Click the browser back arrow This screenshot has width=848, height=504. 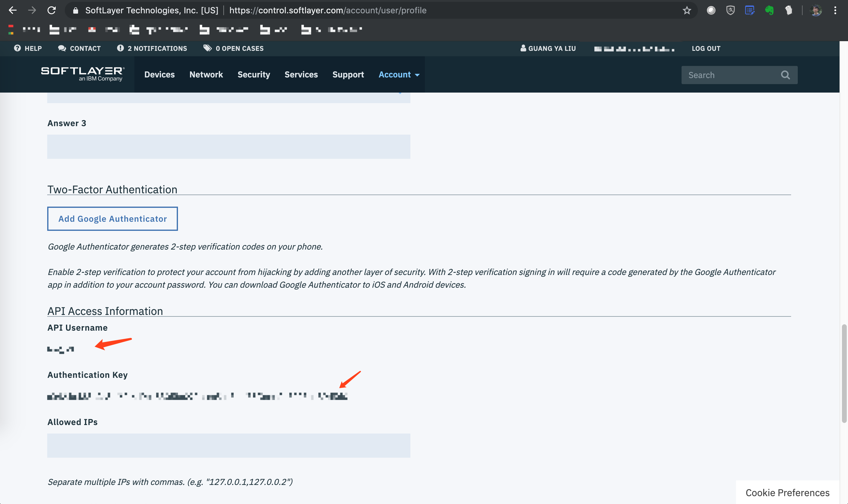(x=13, y=10)
